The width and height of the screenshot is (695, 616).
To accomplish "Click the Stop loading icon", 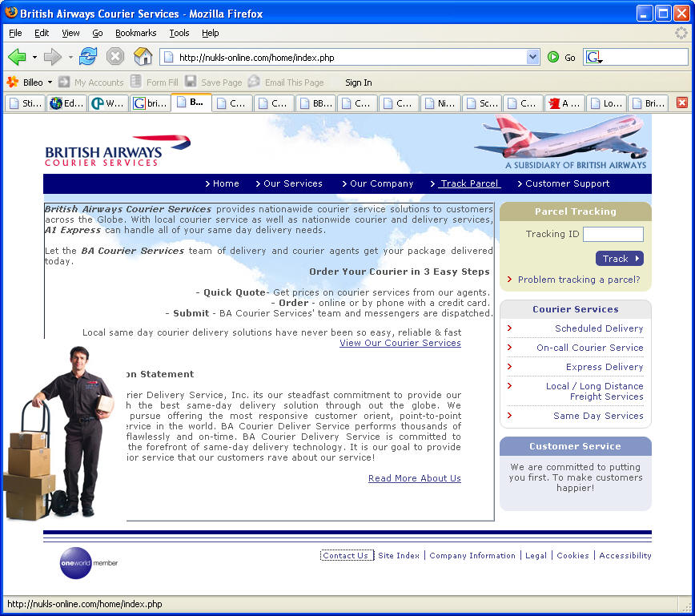I will click(x=115, y=57).
